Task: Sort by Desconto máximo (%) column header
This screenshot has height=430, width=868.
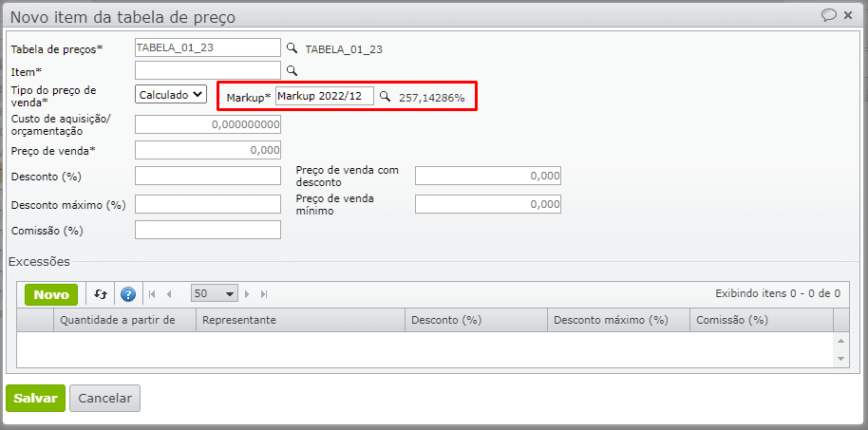Action: coord(618,321)
